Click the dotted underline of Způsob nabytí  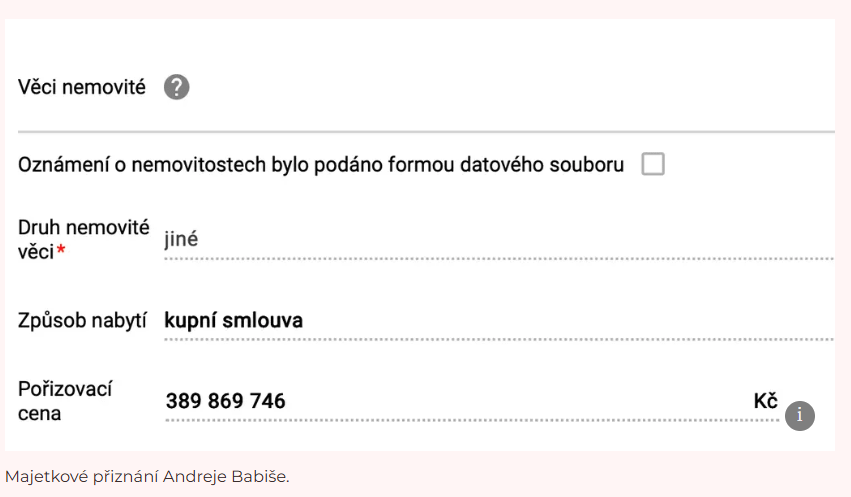[x=499, y=340]
